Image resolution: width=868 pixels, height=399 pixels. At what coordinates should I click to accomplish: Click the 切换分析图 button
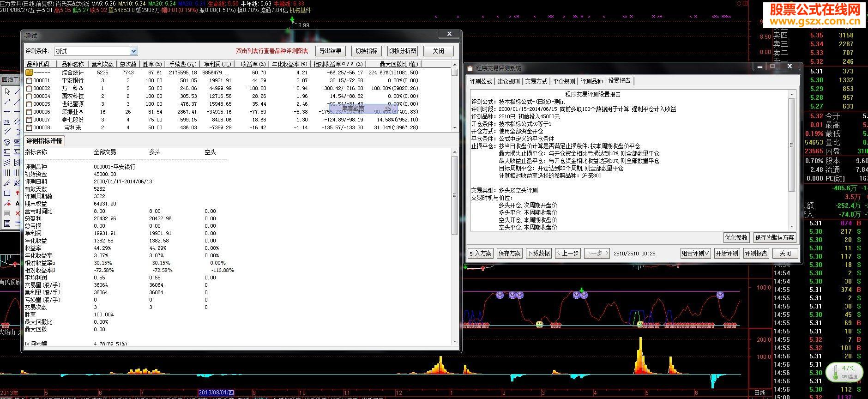(x=403, y=51)
